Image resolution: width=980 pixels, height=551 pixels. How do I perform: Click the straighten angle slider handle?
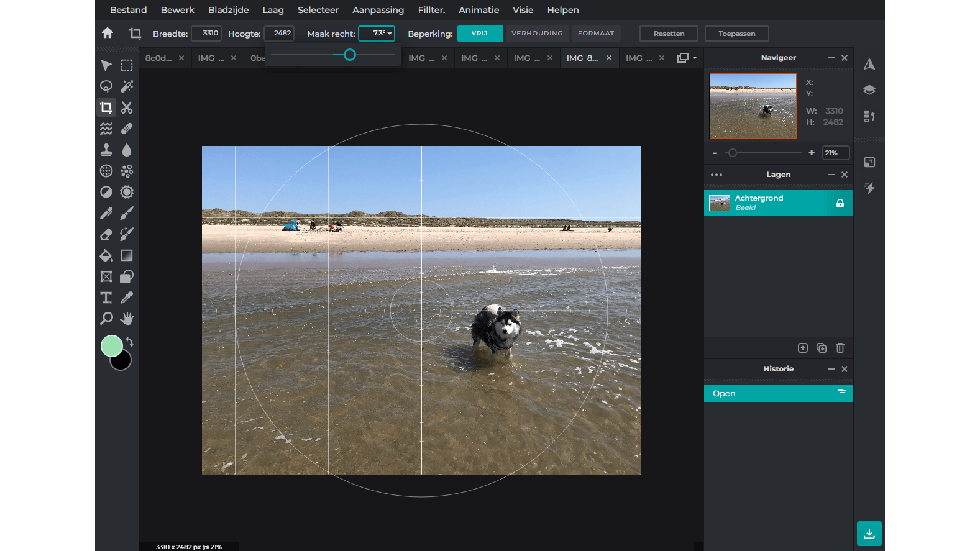click(350, 55)
